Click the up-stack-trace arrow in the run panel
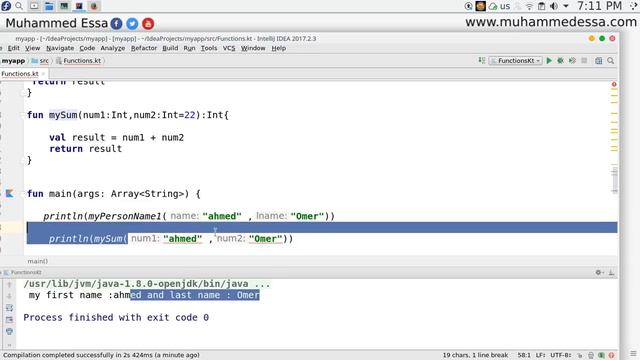 (9, 284)
